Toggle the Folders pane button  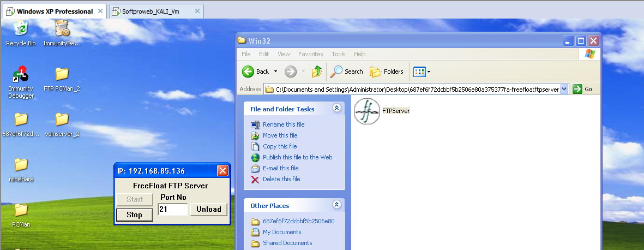pyautogui.click(x=387, y=72)
